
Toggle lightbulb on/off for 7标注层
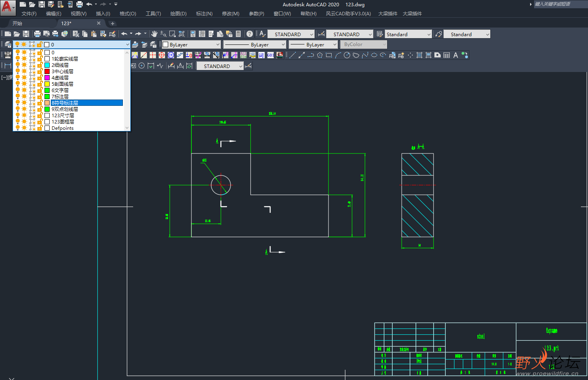tap(18, 96)
